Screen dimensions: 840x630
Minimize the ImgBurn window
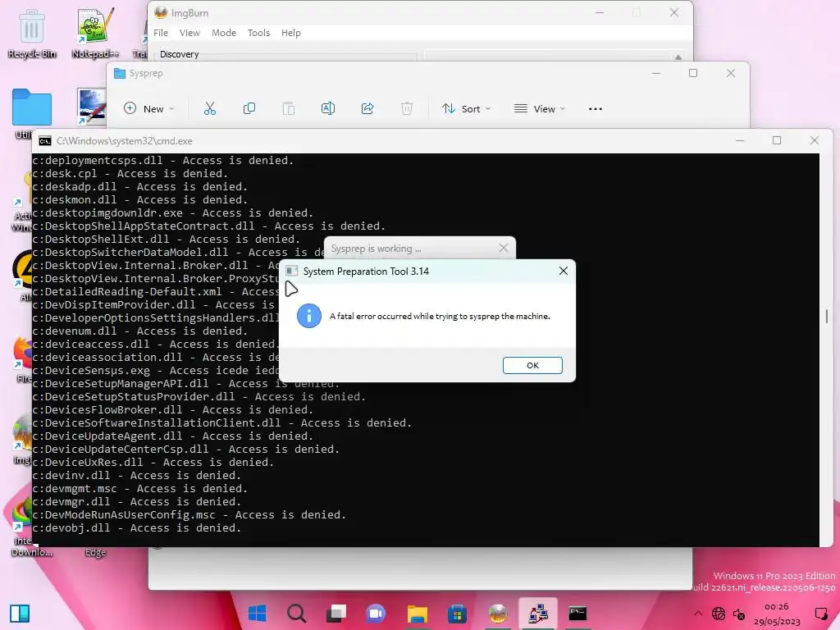[600, 12]
